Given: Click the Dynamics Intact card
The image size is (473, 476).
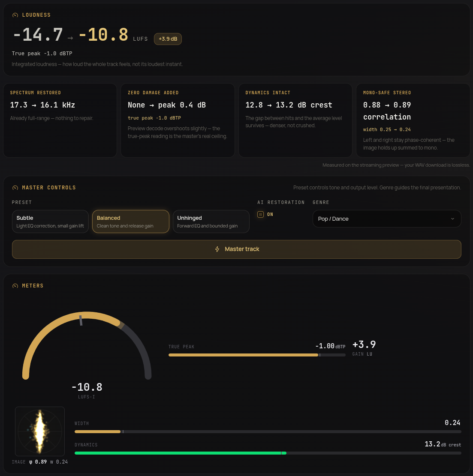Looking at the screenshot, I should click(x=295, y=120).
